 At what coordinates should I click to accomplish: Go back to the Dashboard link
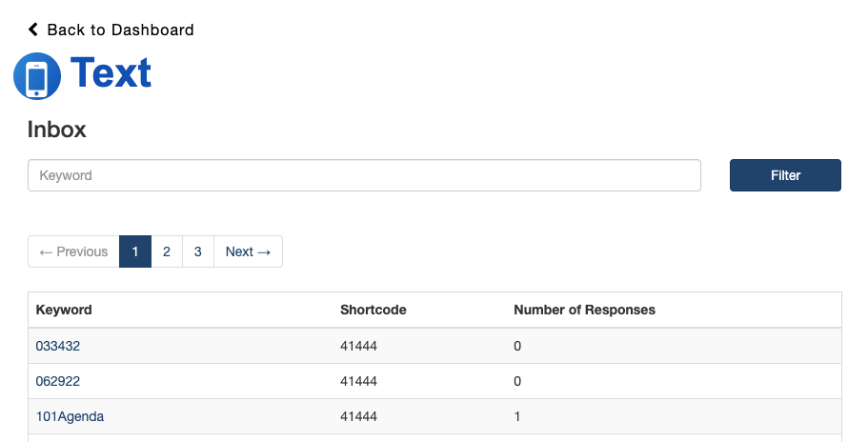coord(120,30)
